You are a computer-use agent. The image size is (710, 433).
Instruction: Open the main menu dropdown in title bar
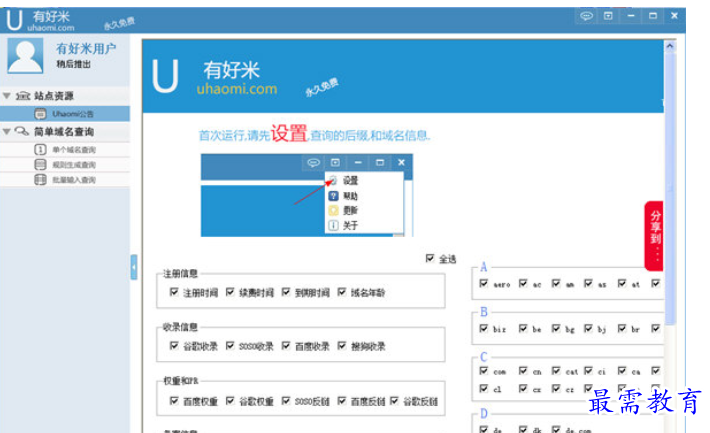point(608,16)
